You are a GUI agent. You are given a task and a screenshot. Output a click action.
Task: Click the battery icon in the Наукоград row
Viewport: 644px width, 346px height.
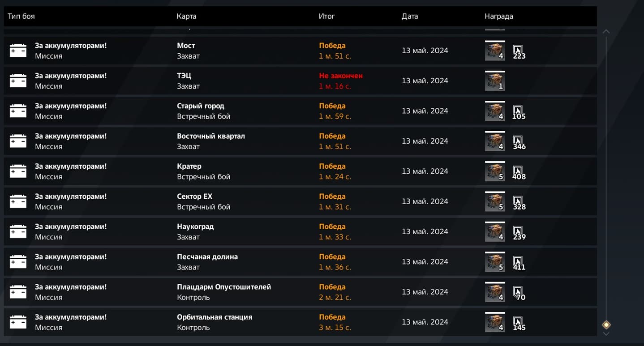point(18,231)
